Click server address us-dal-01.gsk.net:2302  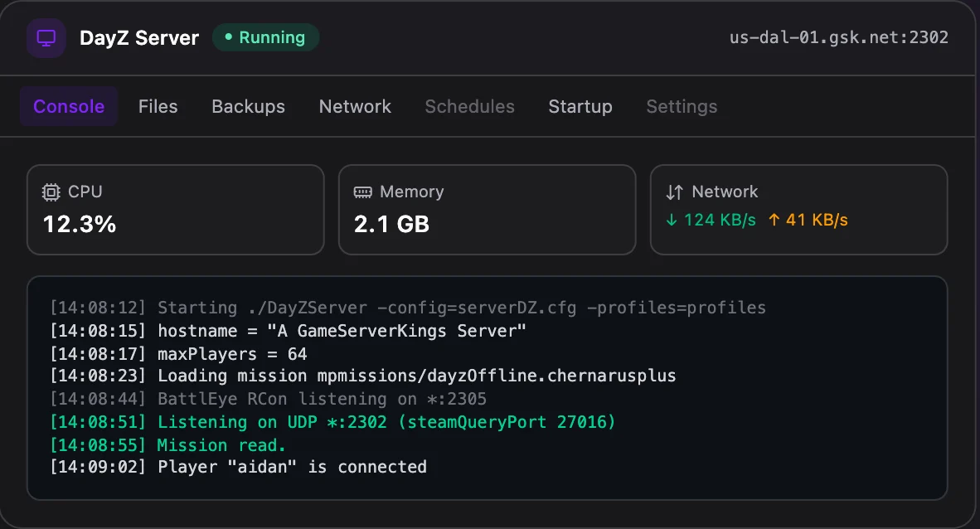[x=839, y=37]
